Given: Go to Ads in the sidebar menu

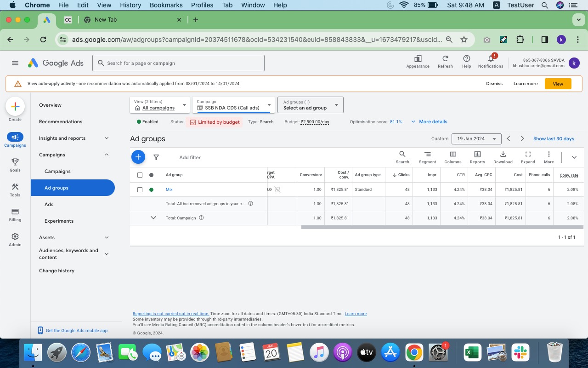Looking at the screenshot, I should (x=49, y=204).
